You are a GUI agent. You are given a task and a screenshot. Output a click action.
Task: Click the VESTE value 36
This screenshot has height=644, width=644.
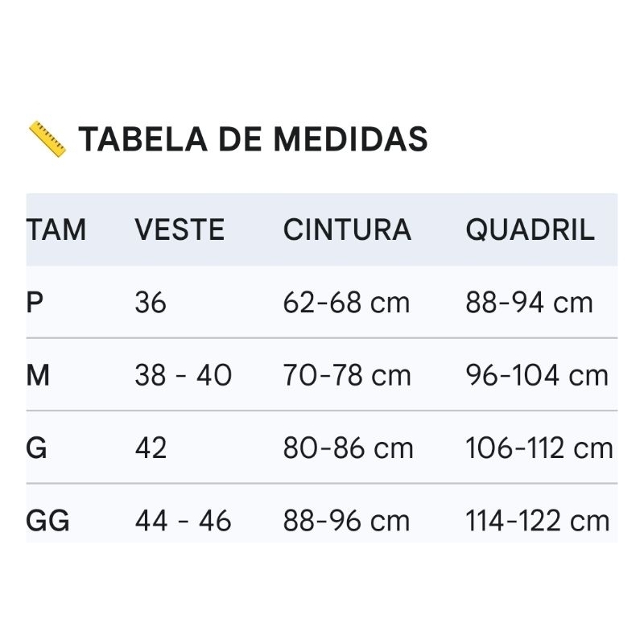(x=151, y=303)
